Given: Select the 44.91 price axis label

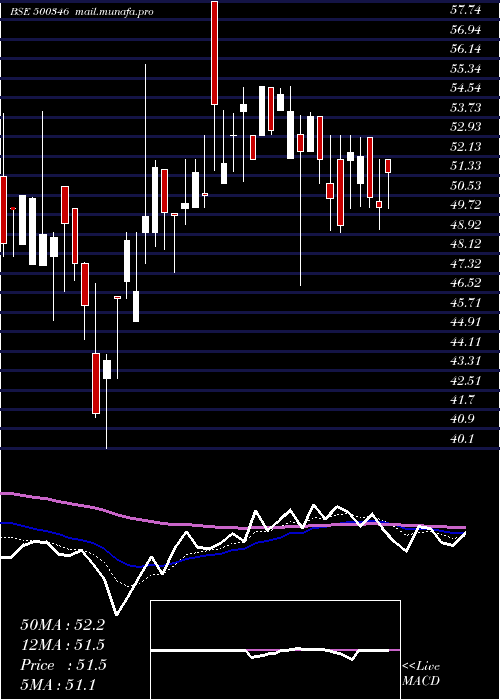Looking at the screenshot, I should pyautogui.click(x=466, y=321).
